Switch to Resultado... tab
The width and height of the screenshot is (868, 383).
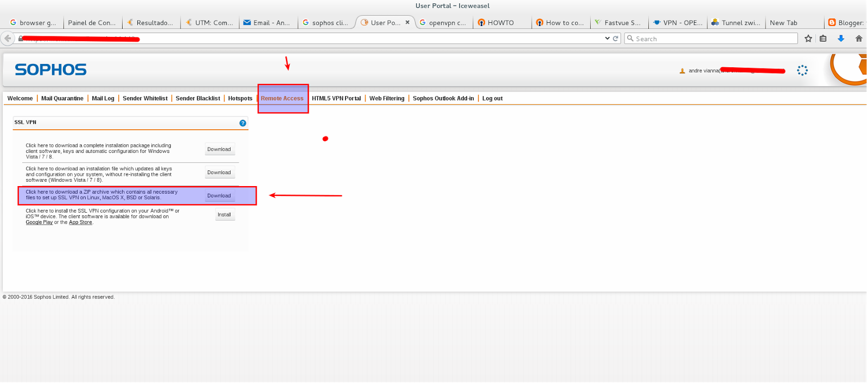(150, 23)
